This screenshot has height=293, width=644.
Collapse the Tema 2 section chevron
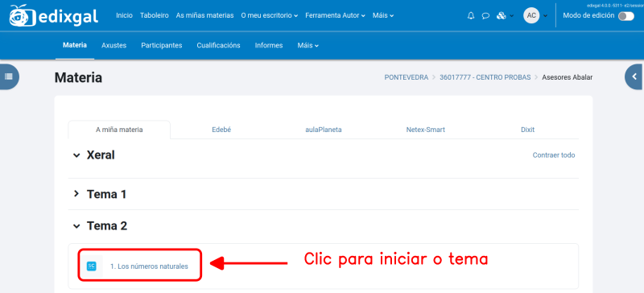[x=76, y=225]
